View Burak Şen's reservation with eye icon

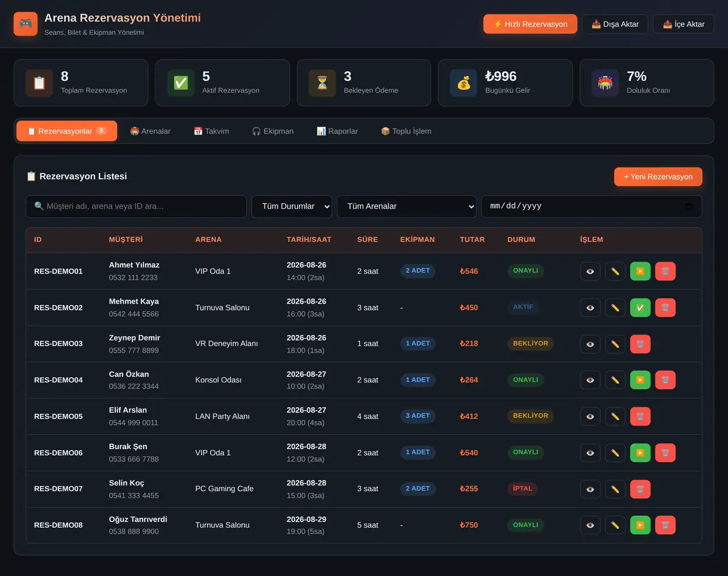coord(590,453)
